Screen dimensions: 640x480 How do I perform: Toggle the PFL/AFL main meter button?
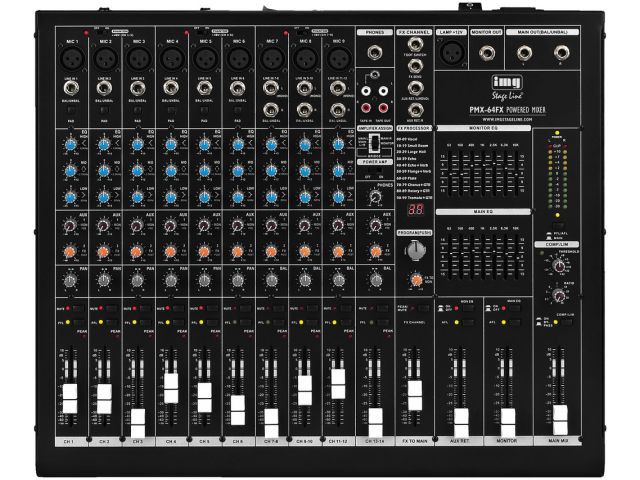pos(558,225)
